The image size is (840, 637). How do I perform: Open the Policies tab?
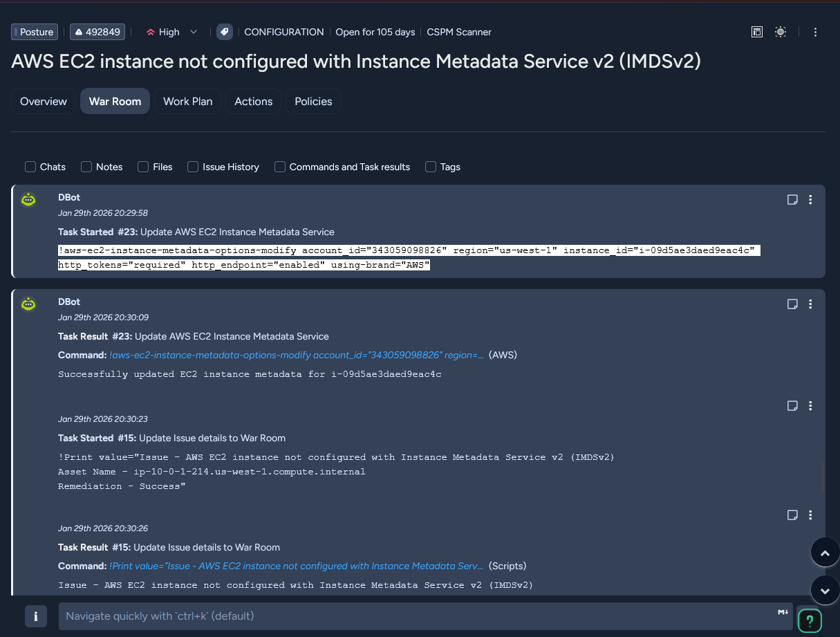pos(313,101)
